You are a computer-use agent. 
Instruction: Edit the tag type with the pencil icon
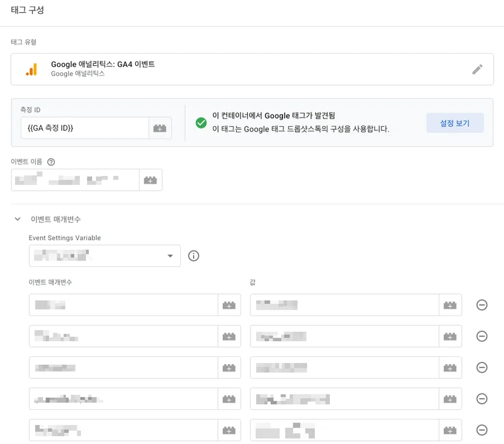tap(477, 69)
